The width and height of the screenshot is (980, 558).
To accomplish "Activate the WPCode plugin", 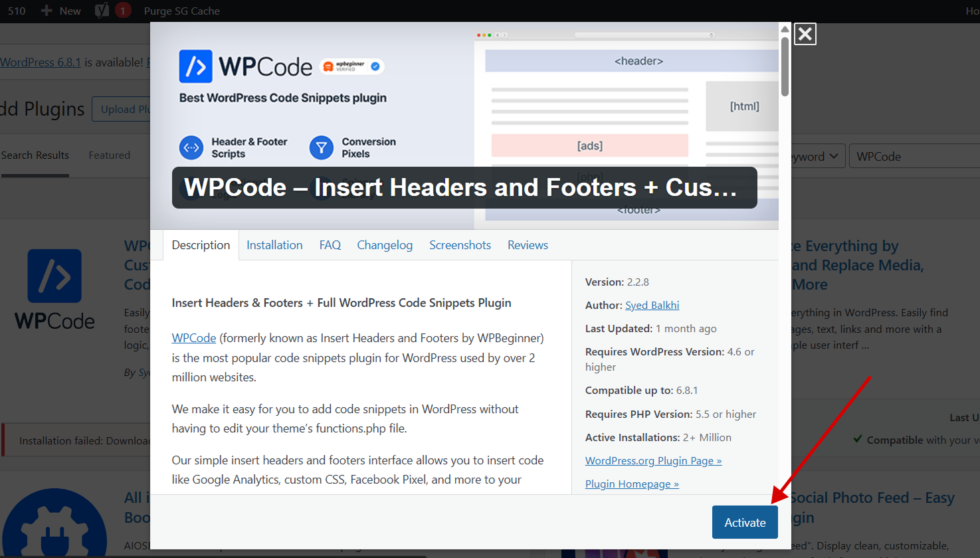I will tap(744, 522).
